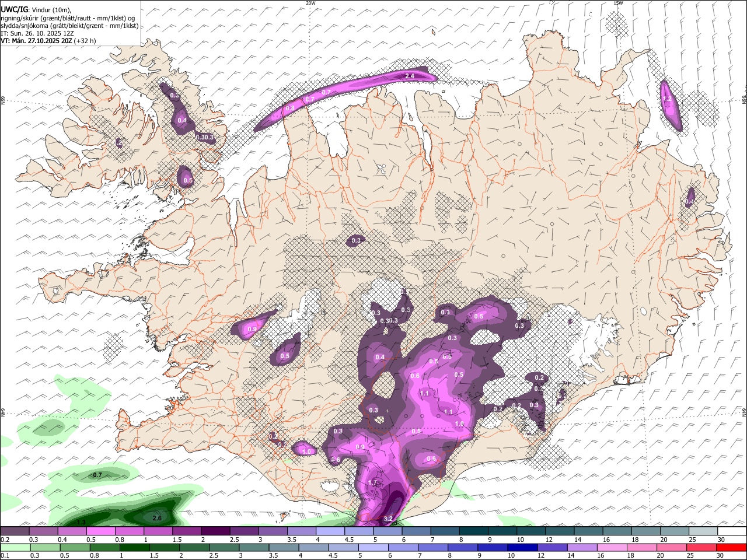Click the '2.6' value in the green rain area
Image resolution: width=747 pixels, height=560 pixels.
pos(156,518)
